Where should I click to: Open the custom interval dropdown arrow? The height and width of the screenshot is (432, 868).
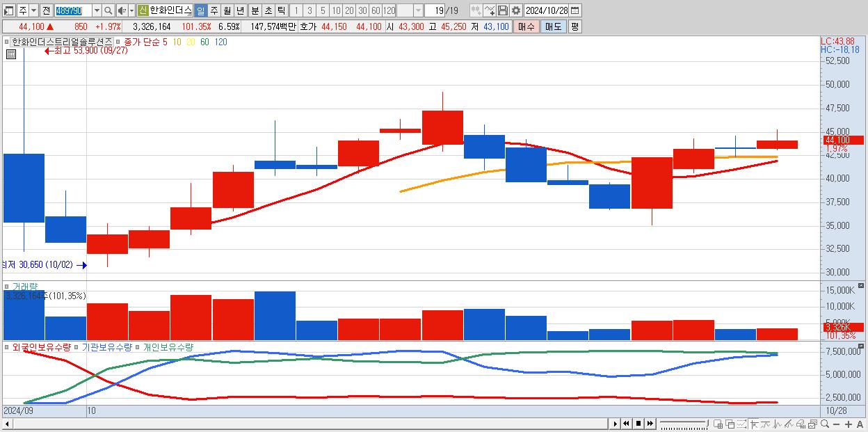tap(418, 10)
